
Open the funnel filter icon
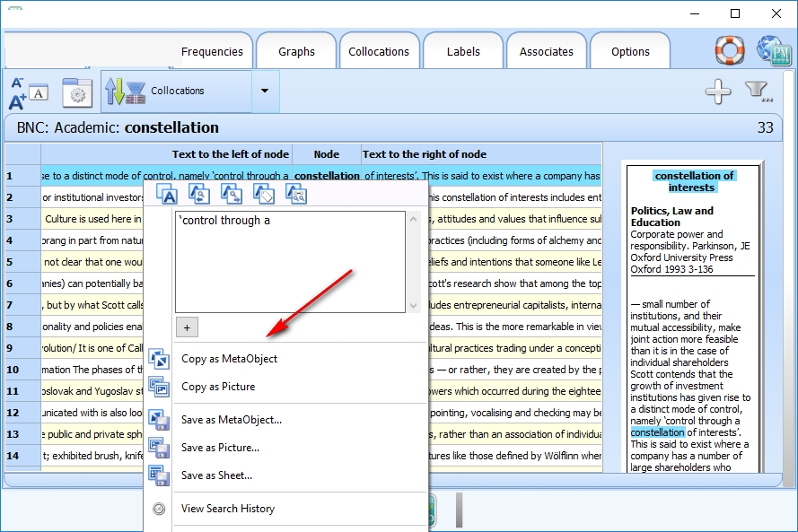pos(759,91)
